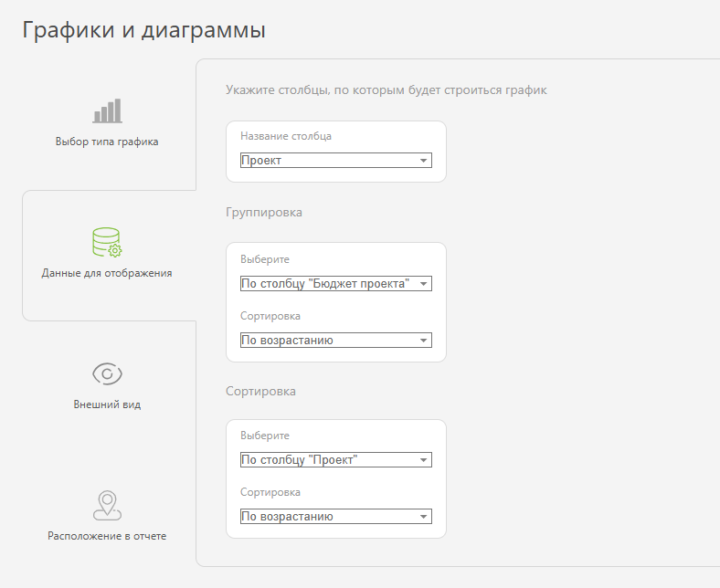Click the 'Группировка' section label

264,213
